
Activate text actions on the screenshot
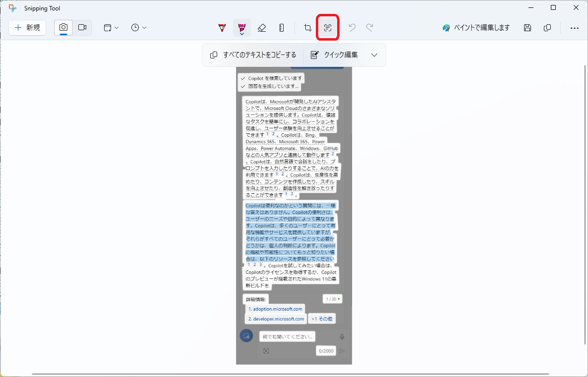tap(327, 28)
